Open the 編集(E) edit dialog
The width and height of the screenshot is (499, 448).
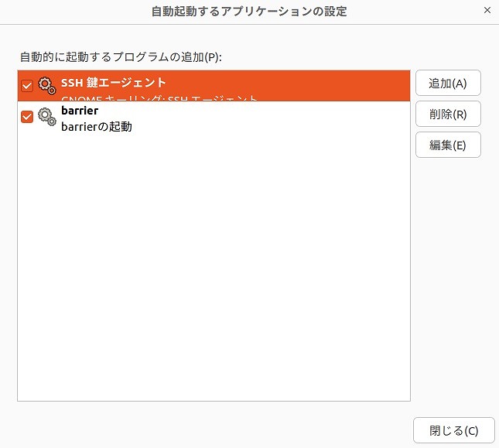[x=448, y=145]
